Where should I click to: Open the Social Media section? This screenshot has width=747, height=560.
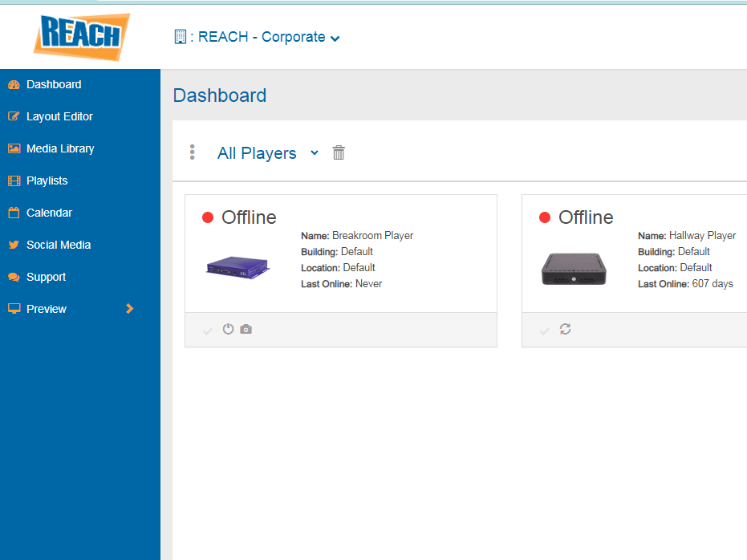pos(59,245)
